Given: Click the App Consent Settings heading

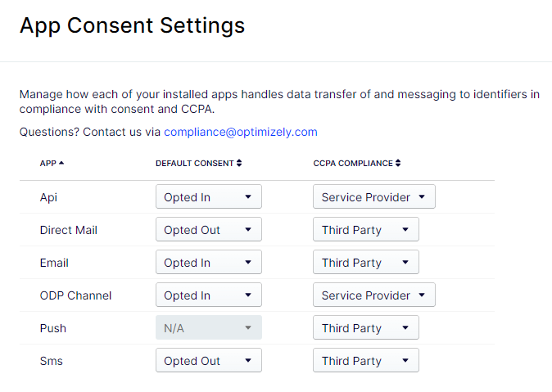Looking at the screenshot, I should (132, 25).
